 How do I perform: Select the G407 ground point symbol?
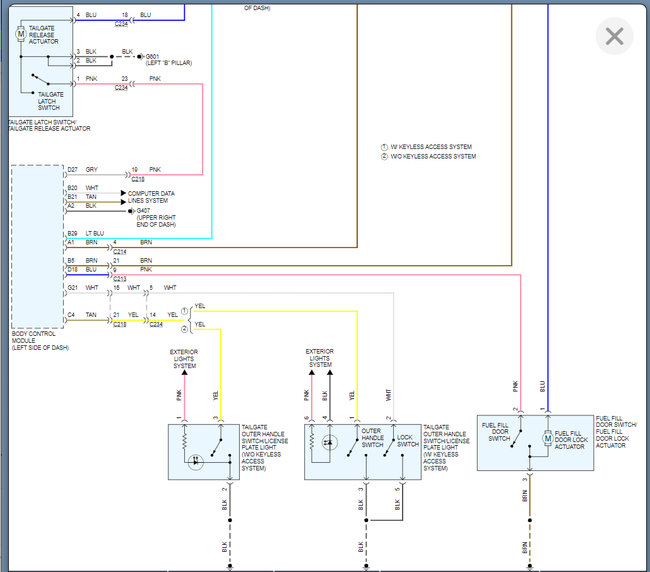(131, 211)
